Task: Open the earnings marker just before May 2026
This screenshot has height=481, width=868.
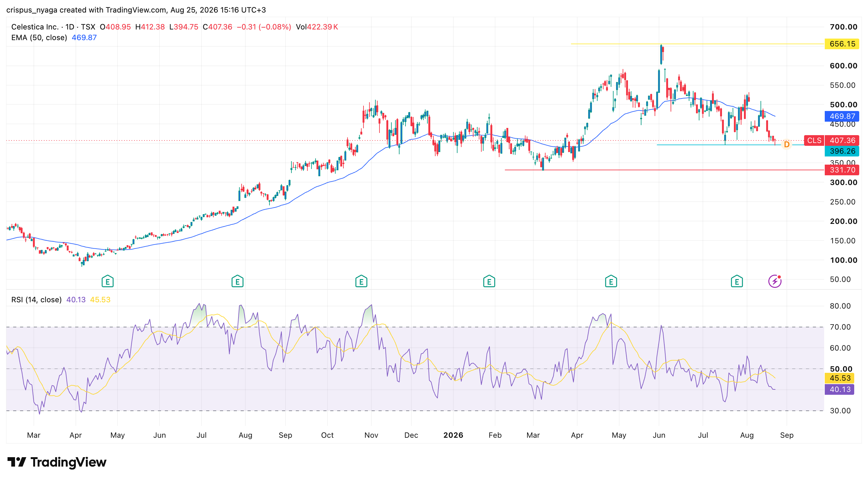Action: [x=611, y=281]
